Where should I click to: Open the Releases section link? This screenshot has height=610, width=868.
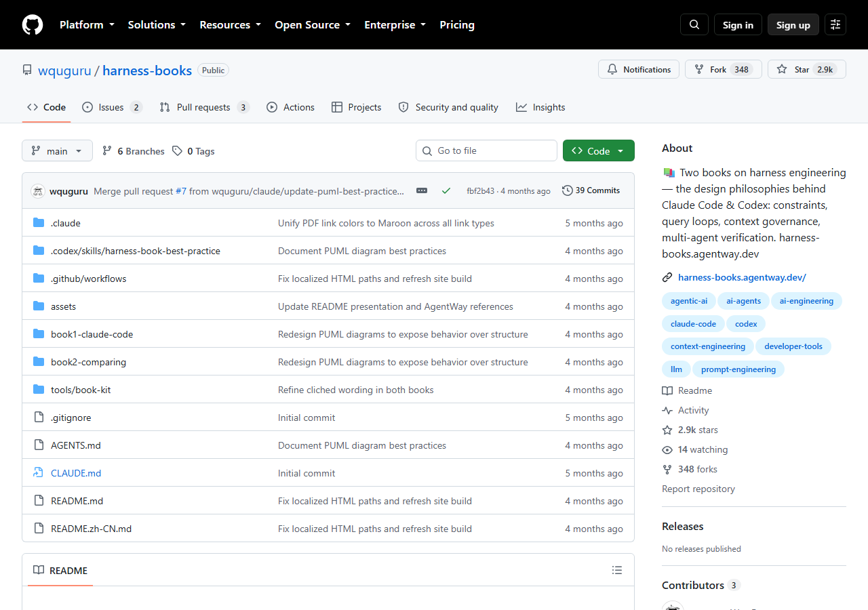click(683, 526)
